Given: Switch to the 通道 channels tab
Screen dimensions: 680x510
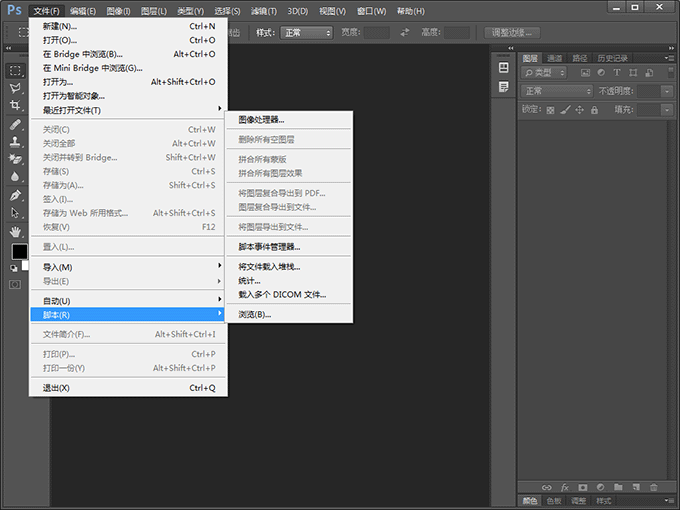Looking at the screenshot, I should click(x=554, y=58).
